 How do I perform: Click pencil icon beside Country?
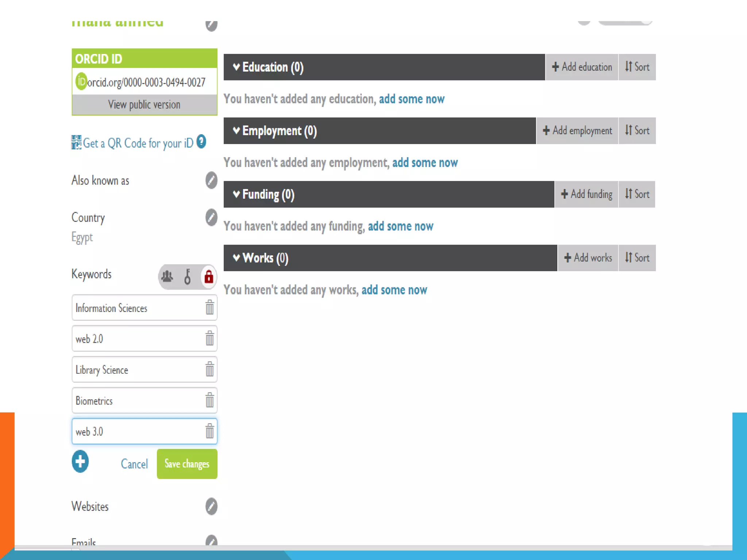tap(211, 218)
